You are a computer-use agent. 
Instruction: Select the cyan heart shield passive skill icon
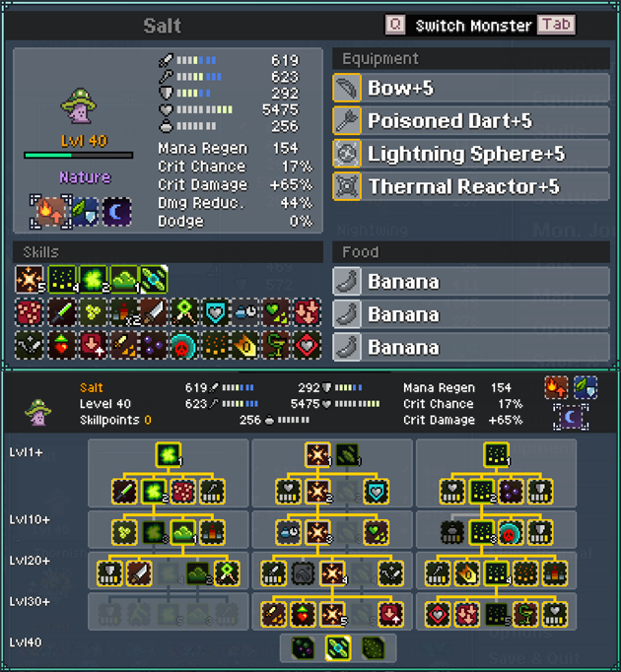click(215, 312)
